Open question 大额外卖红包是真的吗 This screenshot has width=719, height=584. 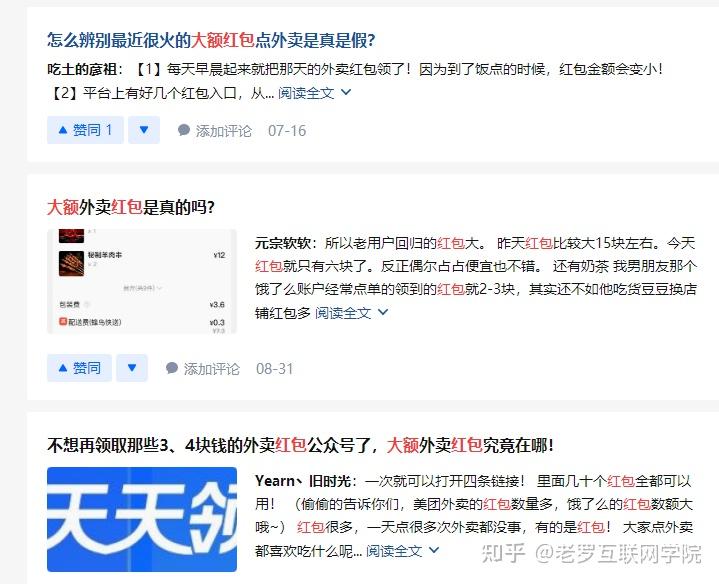pos(131,207)
